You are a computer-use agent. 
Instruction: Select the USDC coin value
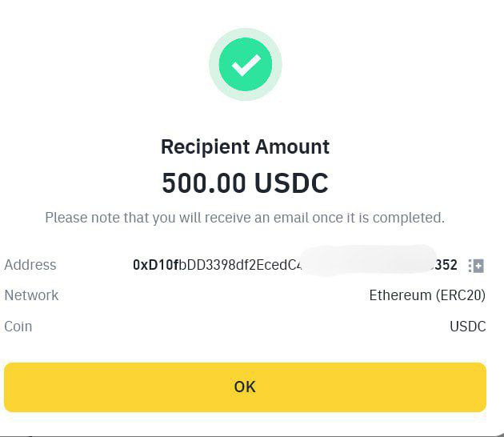468,327
